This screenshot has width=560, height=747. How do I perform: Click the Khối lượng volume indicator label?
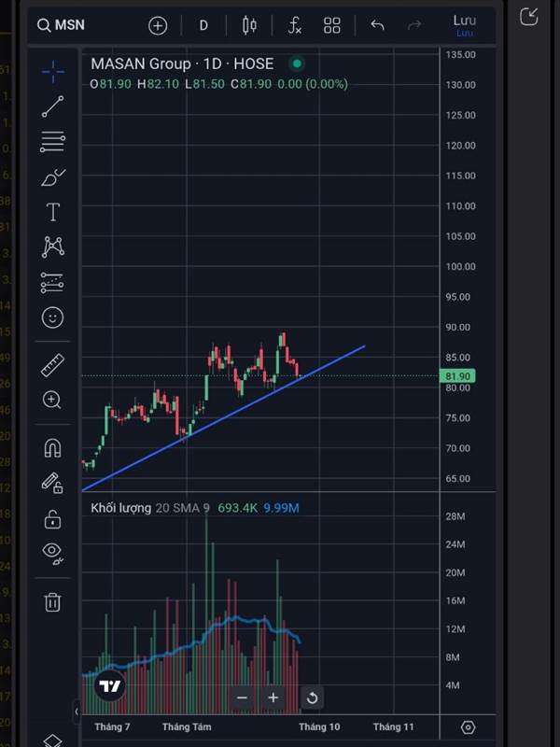point(121,508)
